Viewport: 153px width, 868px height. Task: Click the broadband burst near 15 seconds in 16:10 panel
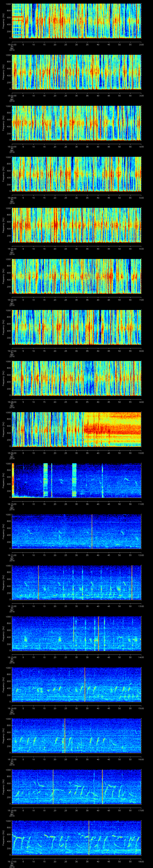click(46, 480)
